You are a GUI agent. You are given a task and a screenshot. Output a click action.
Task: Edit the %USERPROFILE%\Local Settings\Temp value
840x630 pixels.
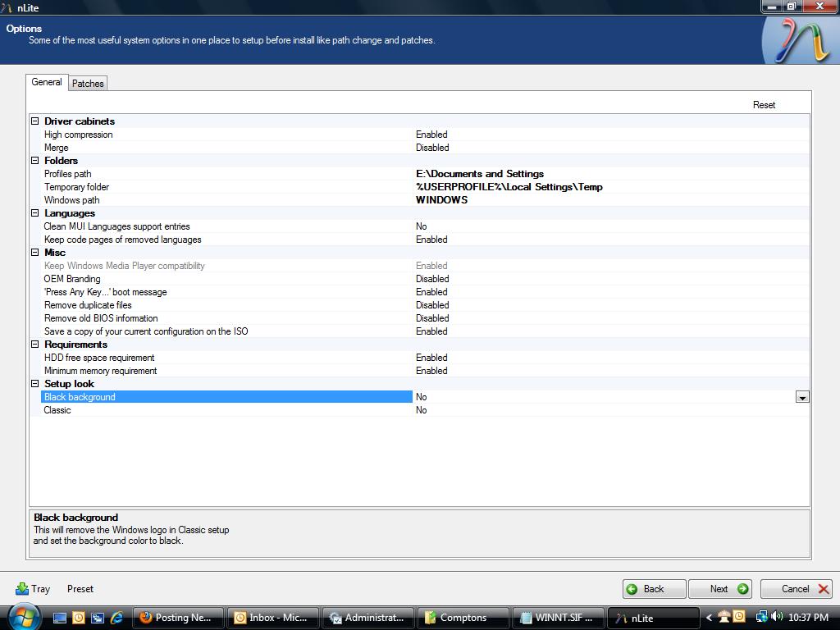tap(509, 187)
